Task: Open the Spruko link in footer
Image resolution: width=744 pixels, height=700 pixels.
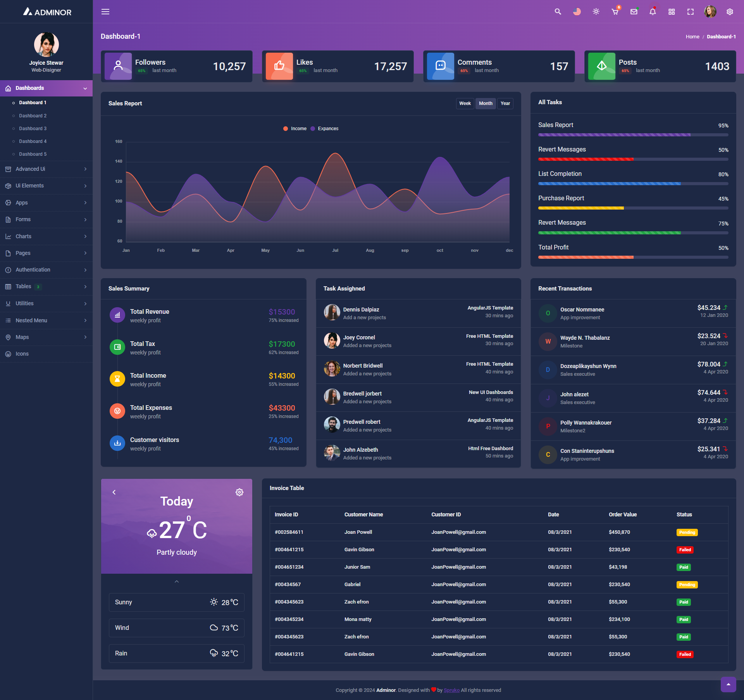Action: click(451, 690)
